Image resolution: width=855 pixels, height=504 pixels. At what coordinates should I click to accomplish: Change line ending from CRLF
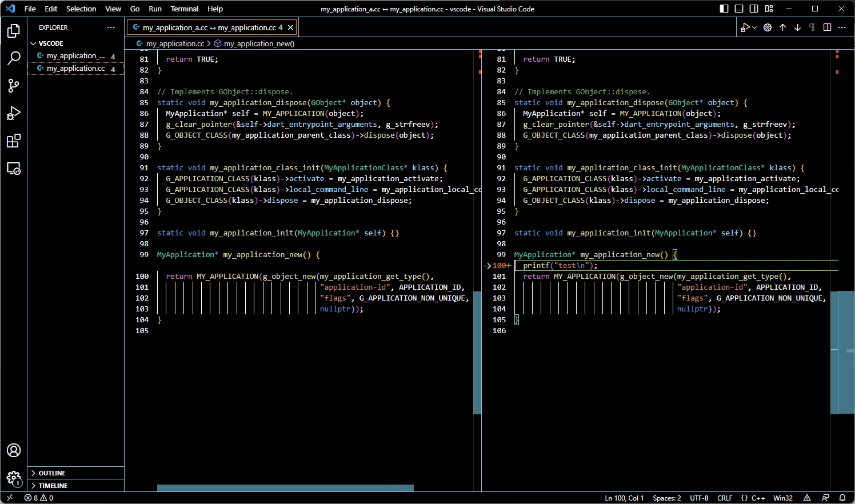pos(724,498)
